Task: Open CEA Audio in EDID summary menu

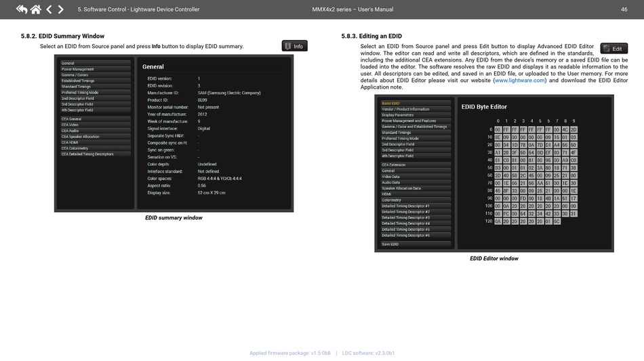Action: pos(96,131)
